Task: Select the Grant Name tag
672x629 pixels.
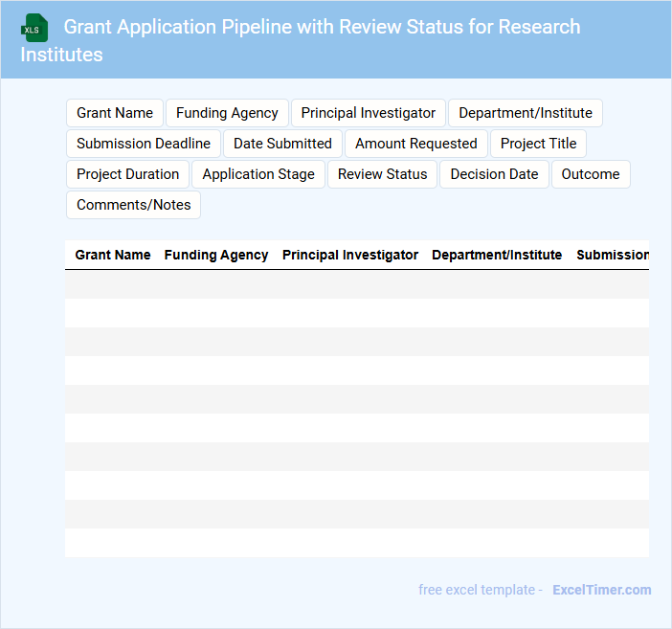Action: tap(115, 113)
